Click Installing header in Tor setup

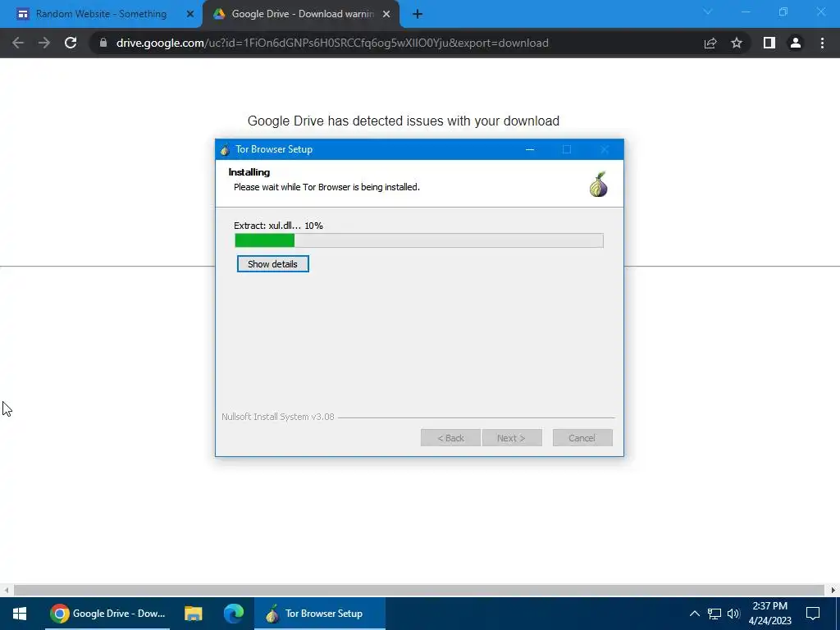point(249,172)
